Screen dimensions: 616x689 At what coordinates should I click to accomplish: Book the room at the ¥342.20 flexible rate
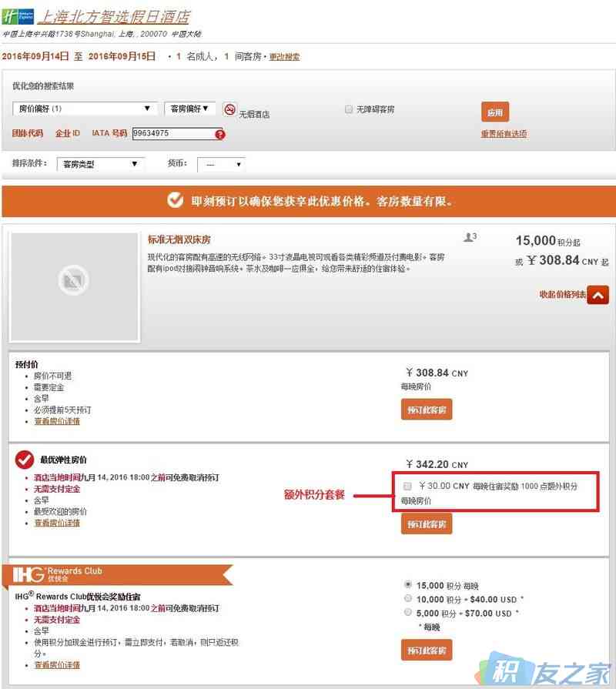click(x=426, y=523)
